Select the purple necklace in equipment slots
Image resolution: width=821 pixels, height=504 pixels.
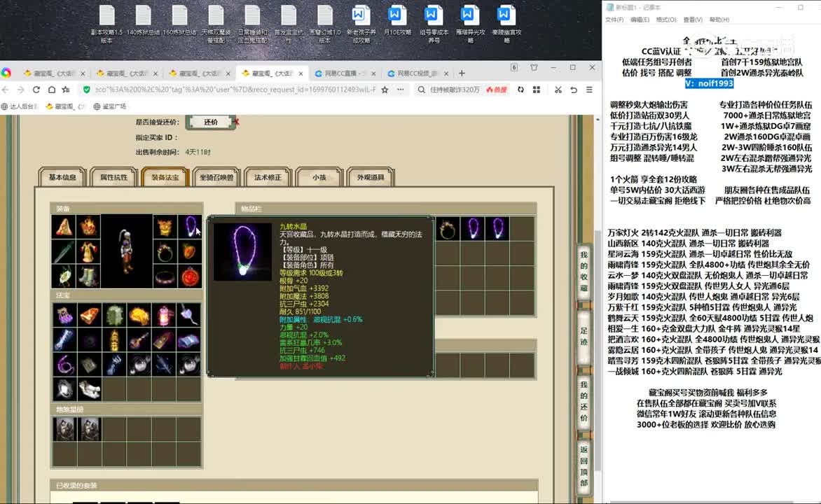pyautogui.click(x=190, y=227)
